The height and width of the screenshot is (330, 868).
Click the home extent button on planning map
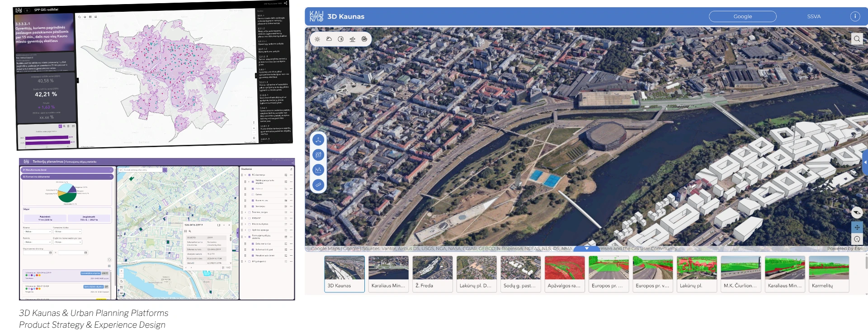click(x=121, y=281)
